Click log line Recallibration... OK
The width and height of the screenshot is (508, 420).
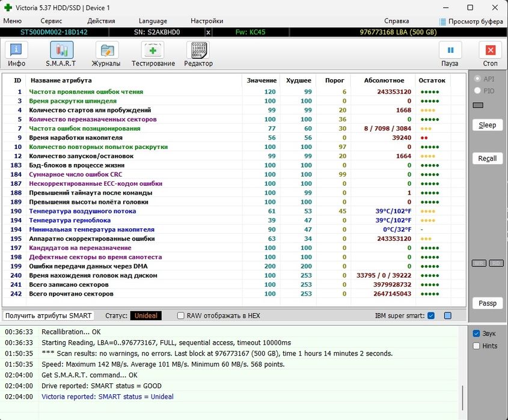(71, 332)
